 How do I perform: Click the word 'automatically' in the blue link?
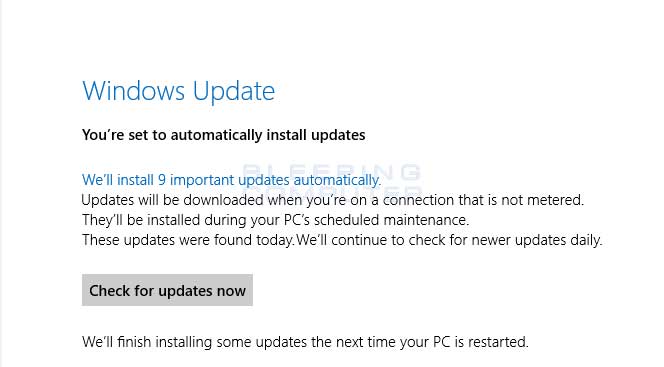[x=337, y=180]
